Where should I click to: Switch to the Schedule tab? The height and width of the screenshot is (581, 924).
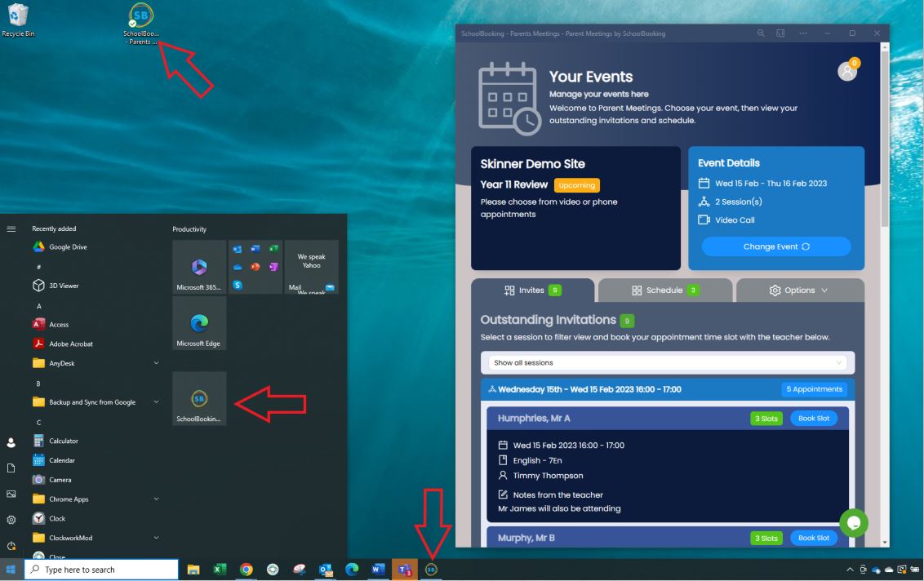(665, 290)
